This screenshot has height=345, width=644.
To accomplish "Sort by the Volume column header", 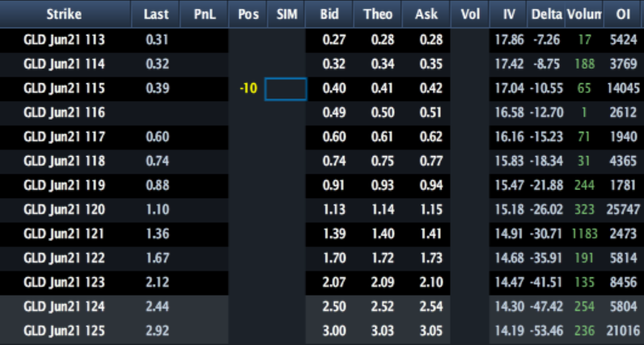I will (584, 15).
